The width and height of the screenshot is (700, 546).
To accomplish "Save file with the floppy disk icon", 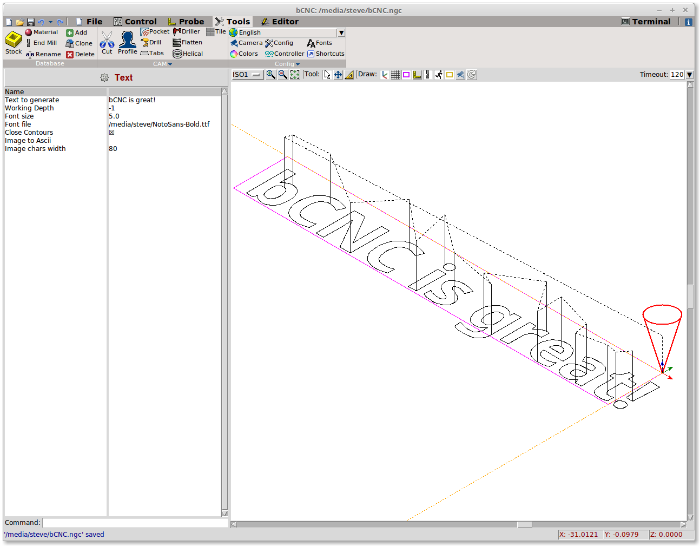I will click(30, 22).
